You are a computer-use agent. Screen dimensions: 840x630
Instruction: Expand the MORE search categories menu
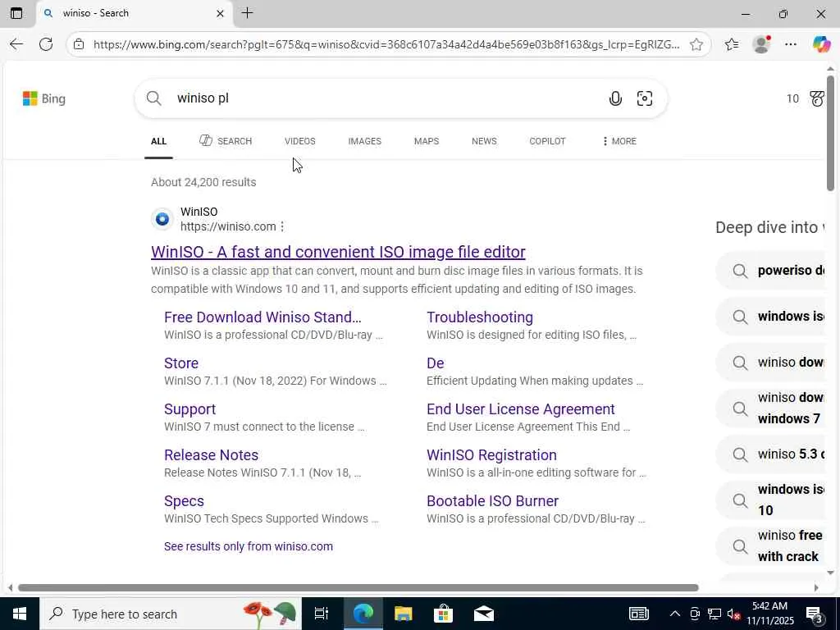point(619,141)
